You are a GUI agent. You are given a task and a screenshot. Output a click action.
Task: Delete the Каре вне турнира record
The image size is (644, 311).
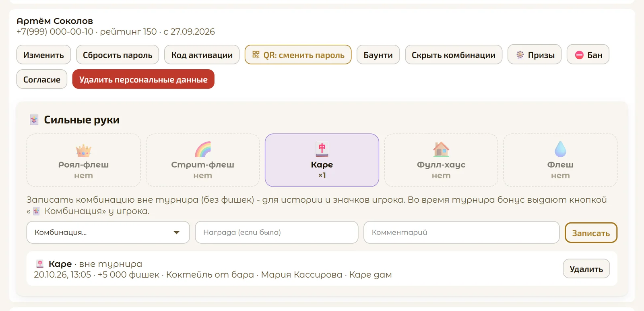point(586,269)
